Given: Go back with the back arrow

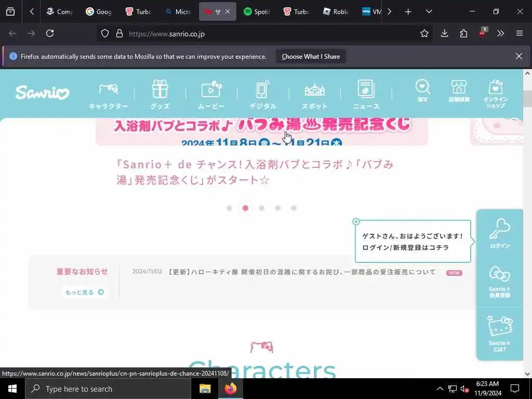Looking at the screenshot, I should click(x=12, y=33).
